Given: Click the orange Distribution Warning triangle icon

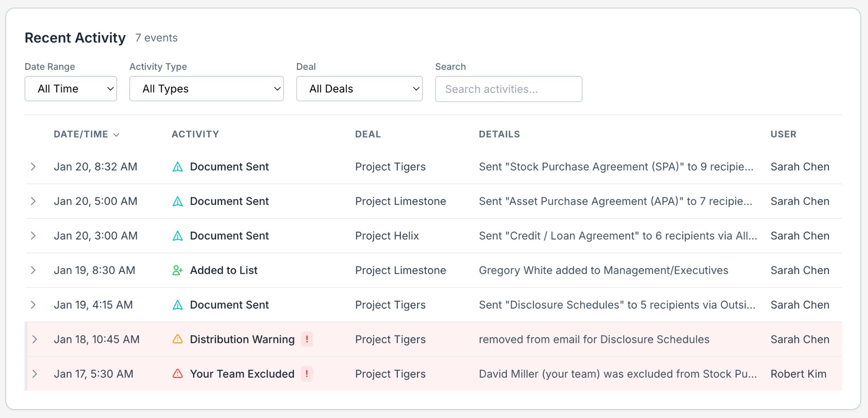Looking at the screenshot, I should [178, 339].
